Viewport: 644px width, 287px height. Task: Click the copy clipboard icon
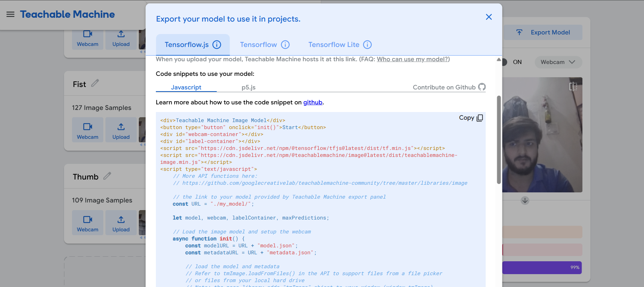[480, 118]
